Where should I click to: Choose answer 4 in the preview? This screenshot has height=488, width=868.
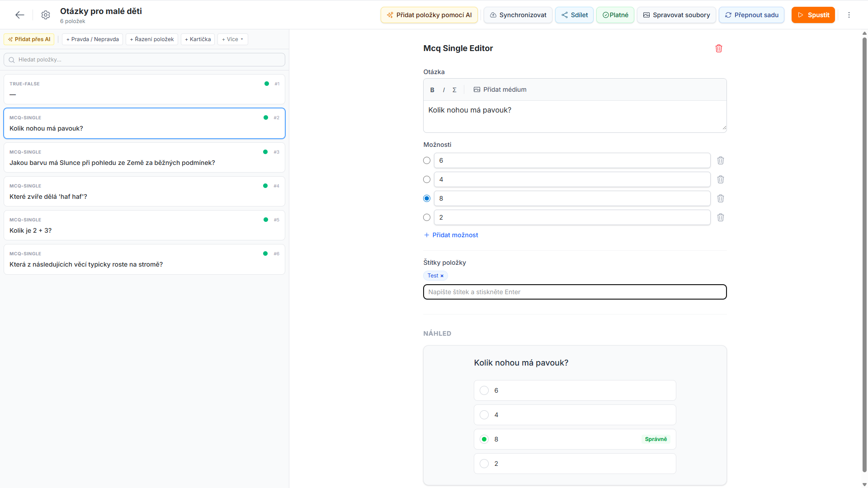click(575, 415)
